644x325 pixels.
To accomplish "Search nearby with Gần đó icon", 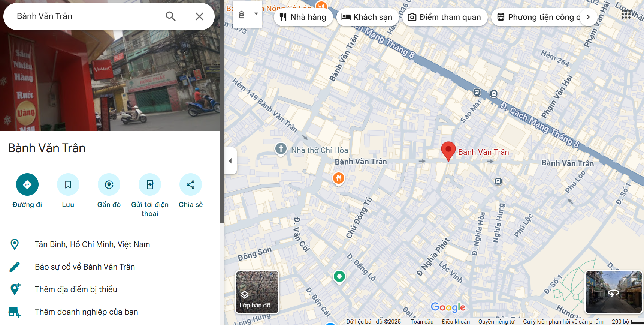I will (x=109, y=184).
